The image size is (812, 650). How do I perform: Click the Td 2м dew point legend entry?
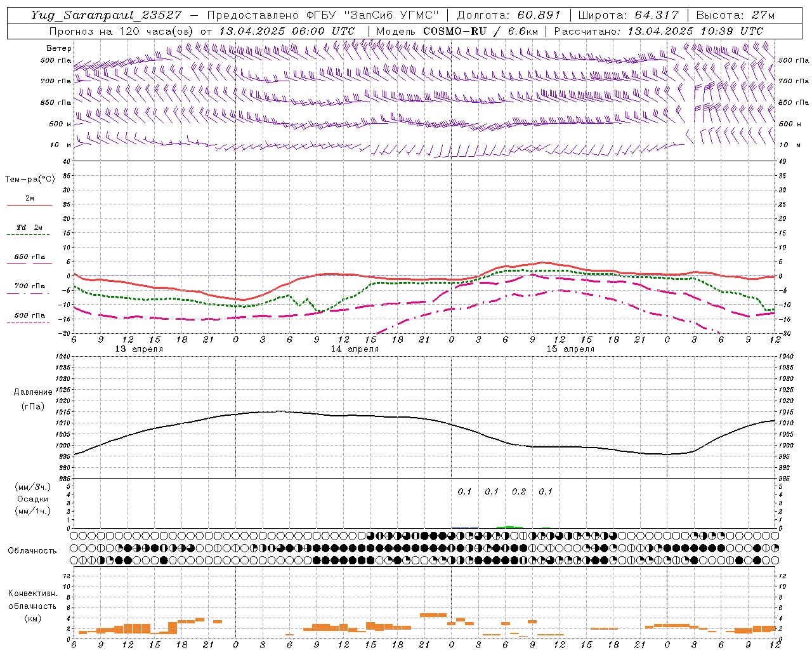[29, 227]
